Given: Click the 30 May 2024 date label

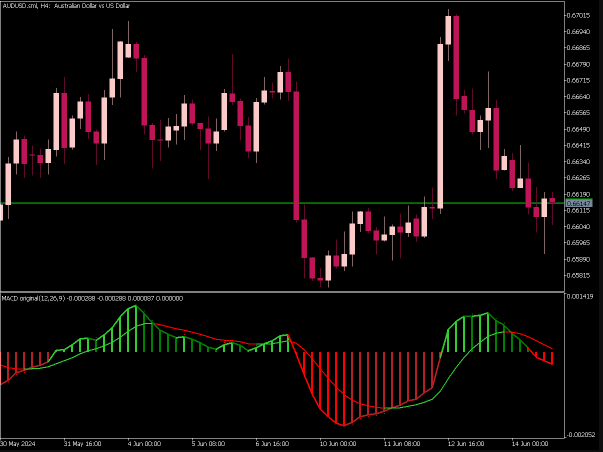Looking at the screenshot, I should (x=18, y=444).
